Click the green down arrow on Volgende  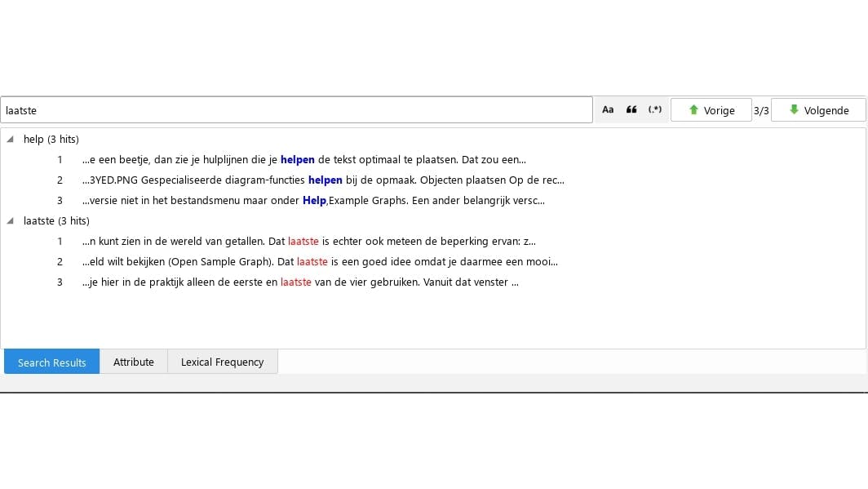pyautogui.click(x=794, y=109)
